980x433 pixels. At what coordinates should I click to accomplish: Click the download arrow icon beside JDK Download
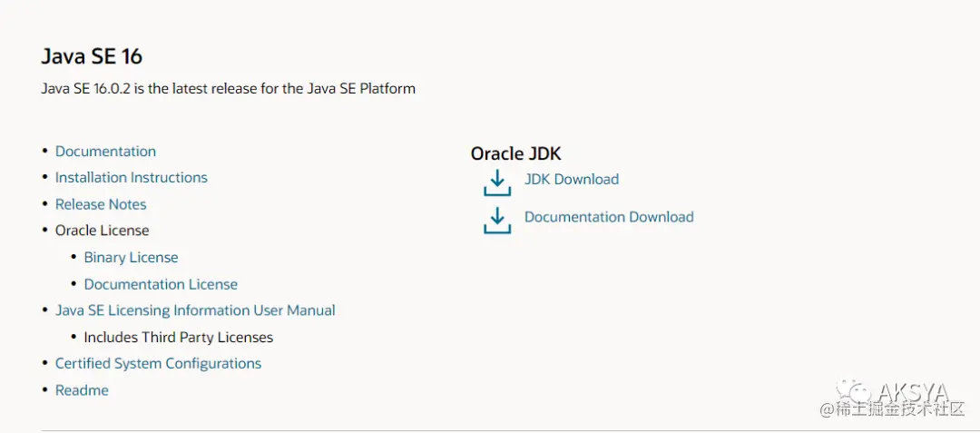pos(497,183)
